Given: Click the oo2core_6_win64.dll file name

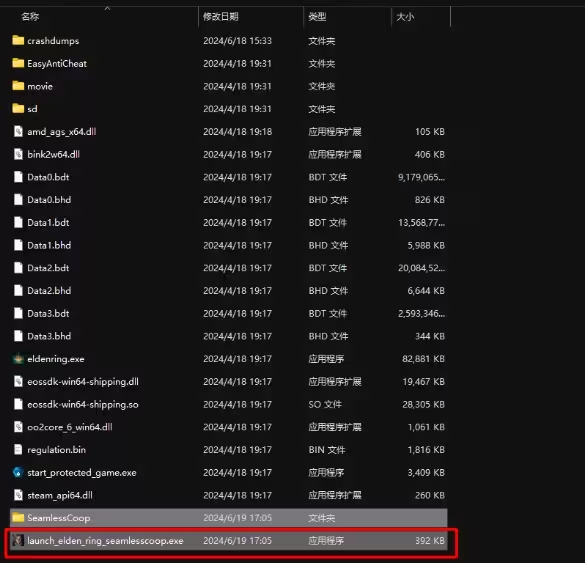Looking at the screenshot, I should tap(70, 427).
